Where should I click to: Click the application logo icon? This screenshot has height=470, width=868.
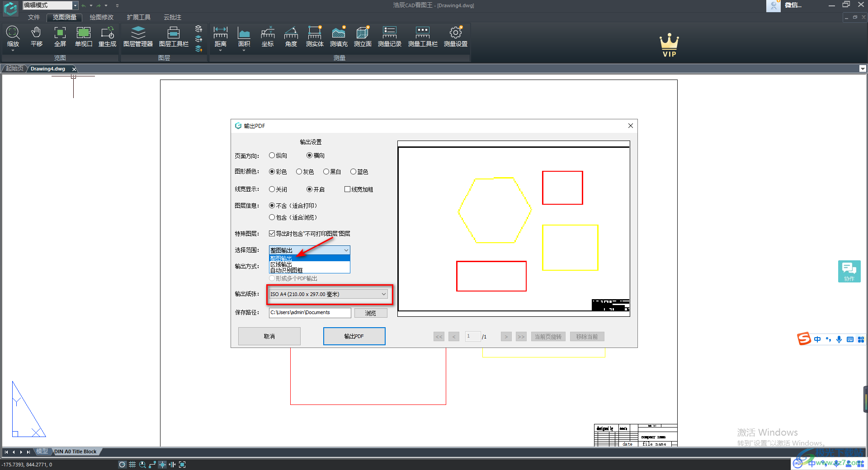10,8
